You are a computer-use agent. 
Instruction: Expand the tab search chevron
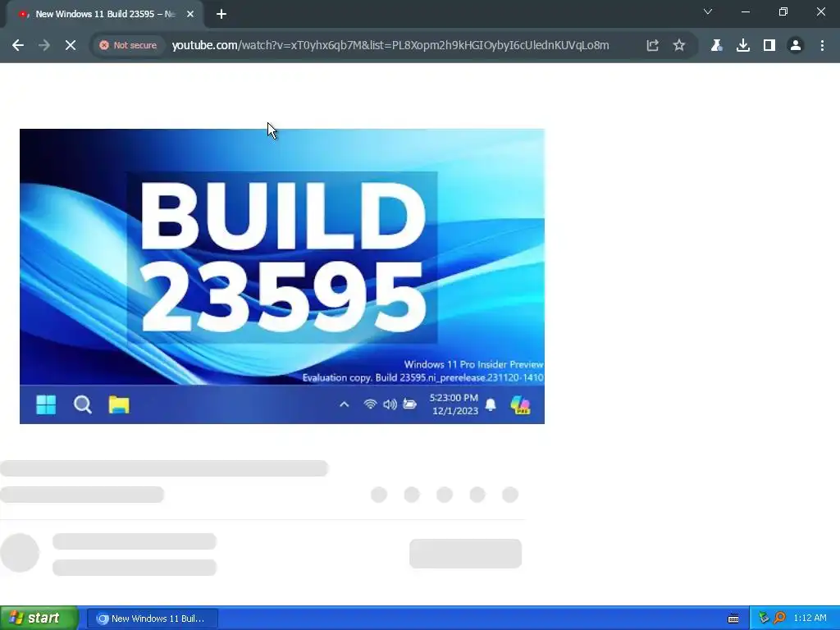click(708, 11)
